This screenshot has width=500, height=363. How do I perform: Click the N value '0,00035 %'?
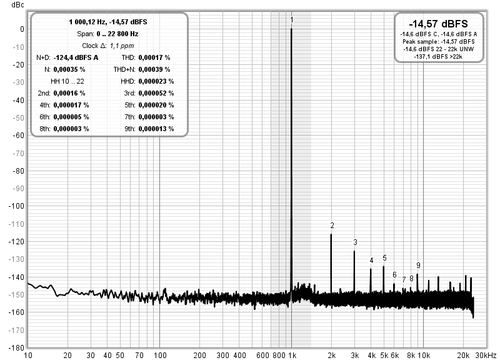[x=69, y=70]
